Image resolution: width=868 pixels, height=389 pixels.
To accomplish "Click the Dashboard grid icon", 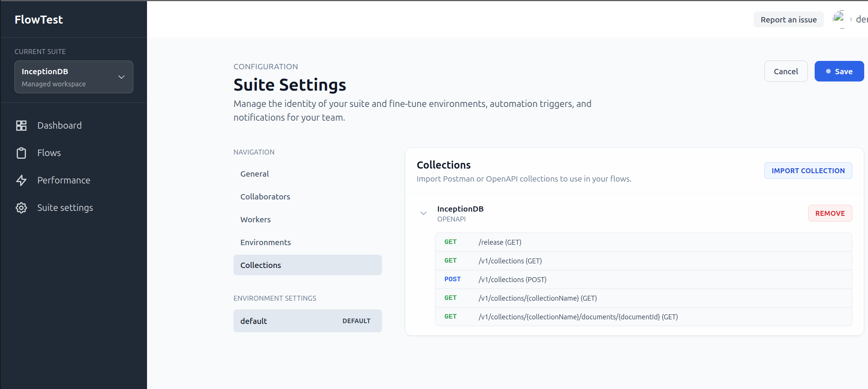I will click(x=21, y=126).
